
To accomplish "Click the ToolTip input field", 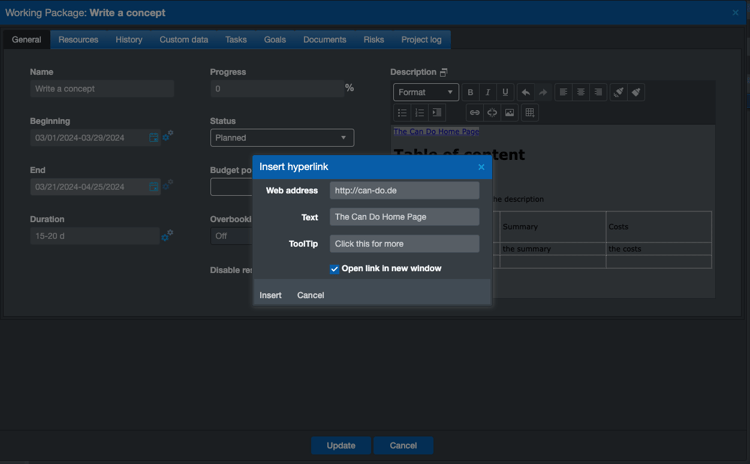I will click(x=405, y=243).
